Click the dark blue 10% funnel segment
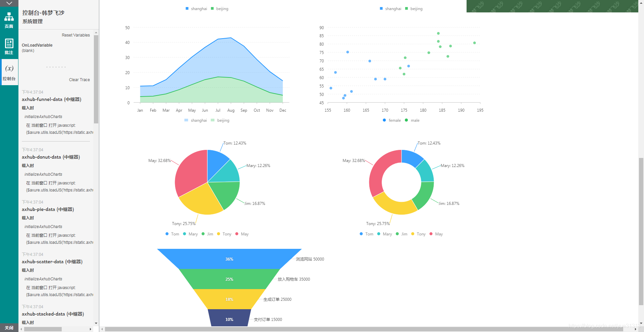Viewport: 644px width, 332px height. click(x=229, y=318)
